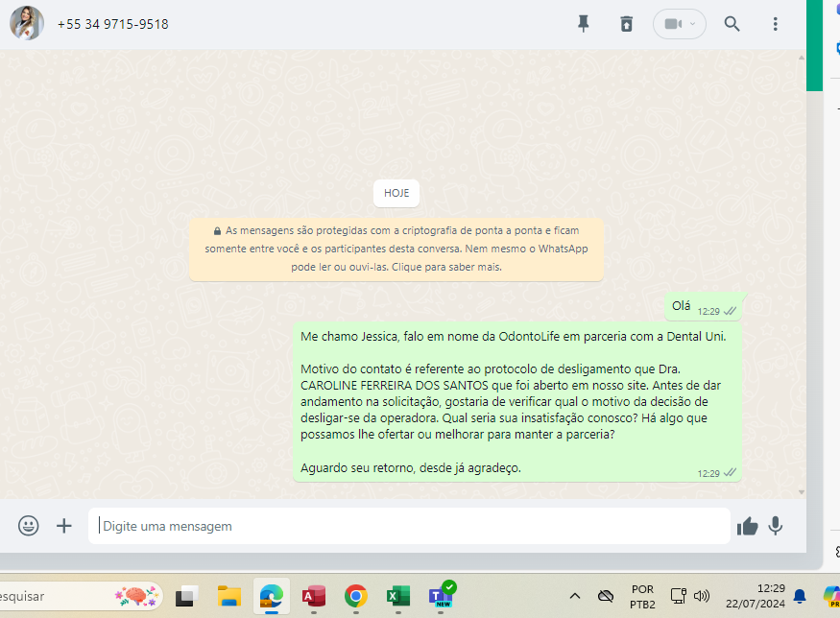Open network status in the tray
Image resolution: width=840 pixels, height=618 pixels.
click(678, 596)
